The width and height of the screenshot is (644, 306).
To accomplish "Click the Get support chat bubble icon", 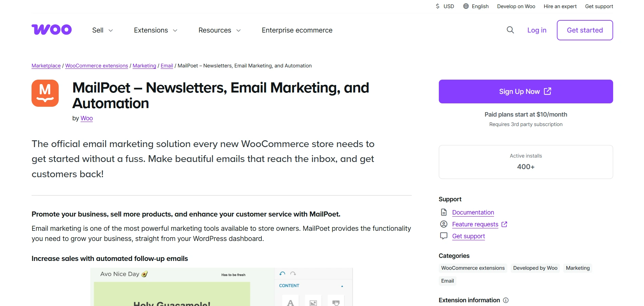I will [444, 236].
